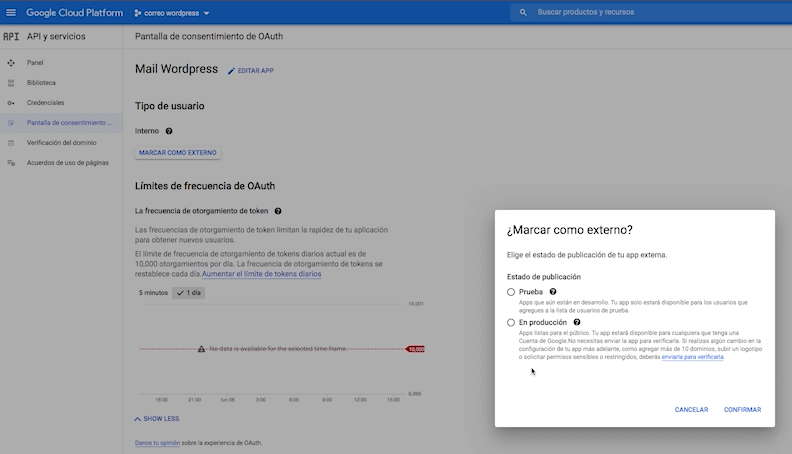Screen dimensions: 792x454
Task: Click CANCELAR in the dialog
Action: point(691,410)
